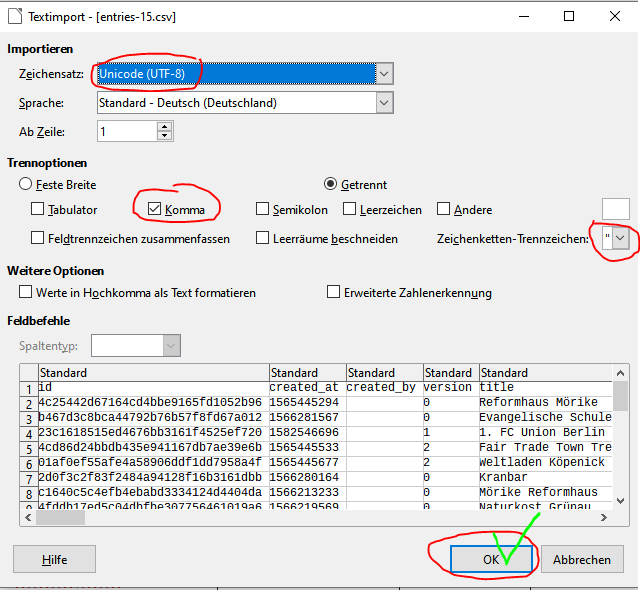
Task: Toggle Feldtrennzeichen zusammenfassen checkbox
Action: pos(38,238)
